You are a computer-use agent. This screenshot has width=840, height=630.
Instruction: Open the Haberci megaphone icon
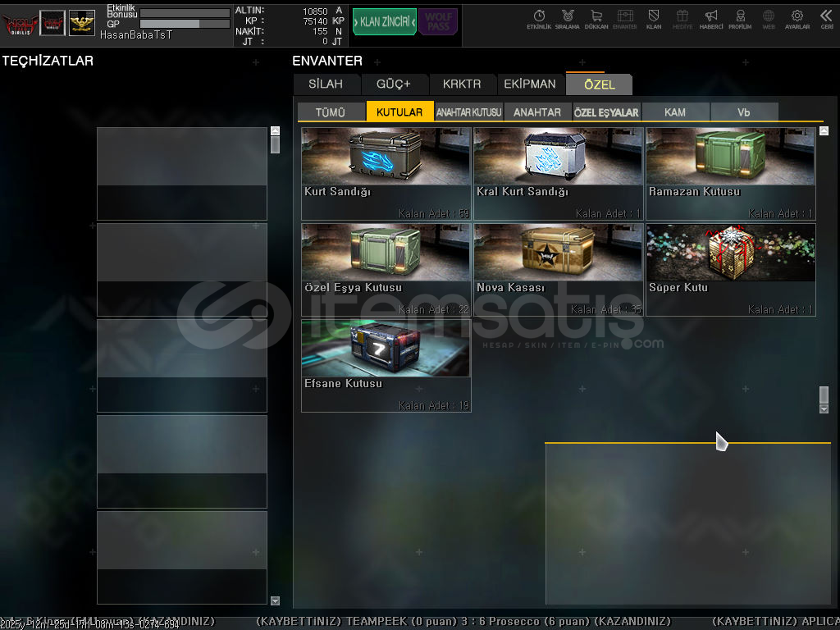[711, 19]
